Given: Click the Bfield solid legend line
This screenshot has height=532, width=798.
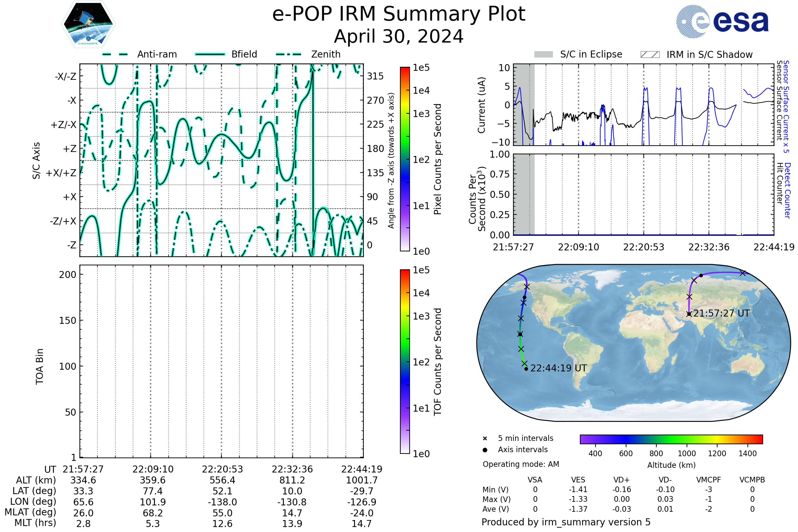Looking at the screenshot, I should coord(210,54).
